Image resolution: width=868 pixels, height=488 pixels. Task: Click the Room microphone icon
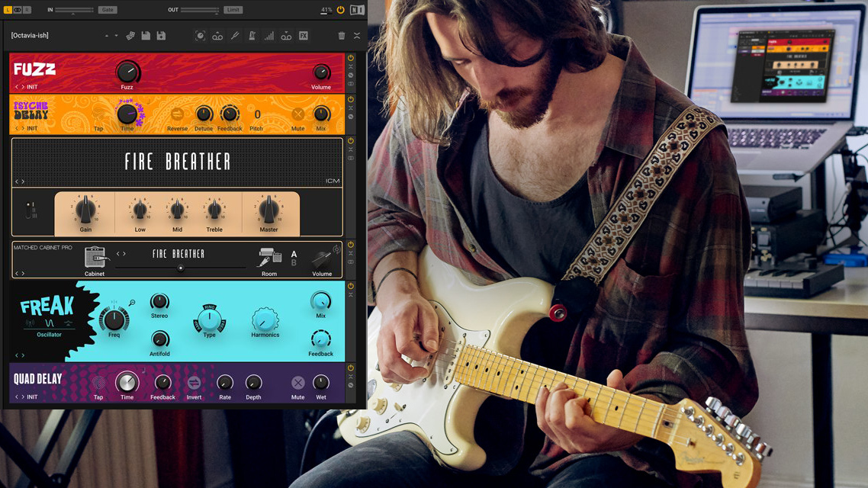tap(269, 258)
